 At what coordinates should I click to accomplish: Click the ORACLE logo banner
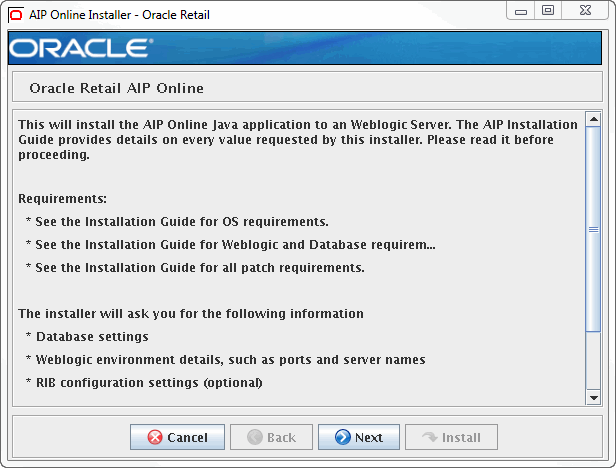click(304, 48)
